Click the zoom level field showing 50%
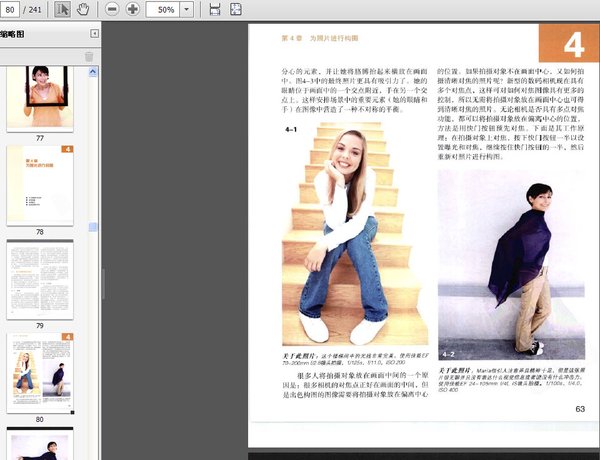Viewport: 600px width, 460px height. pyautogui.click(x=163, y=9)
